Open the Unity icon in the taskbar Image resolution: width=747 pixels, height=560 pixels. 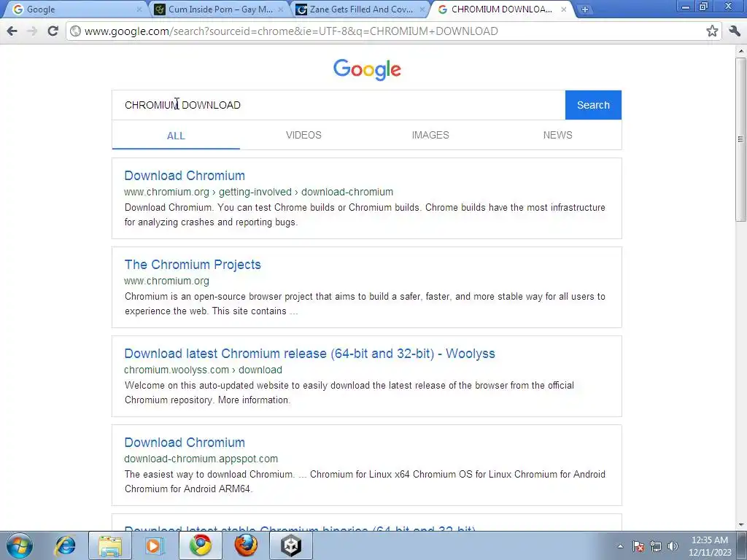291,545
